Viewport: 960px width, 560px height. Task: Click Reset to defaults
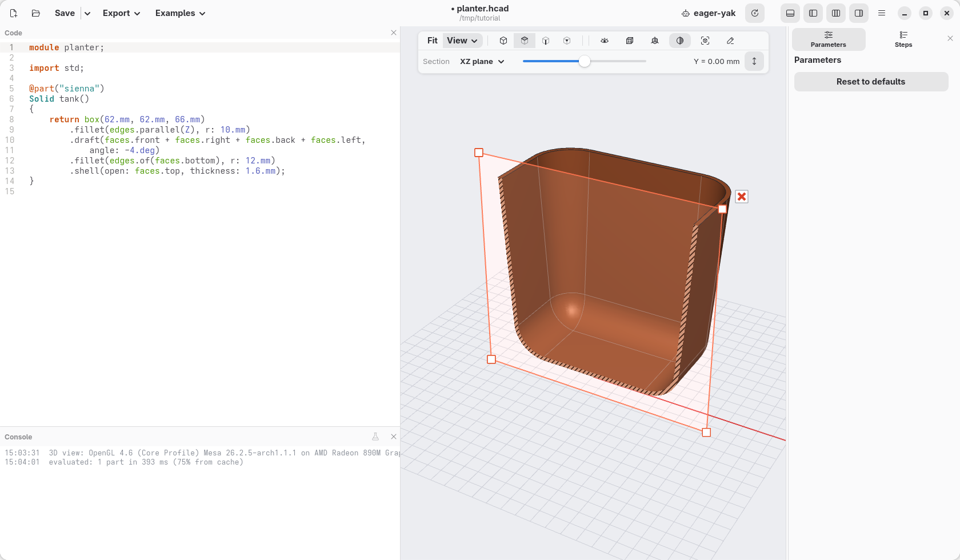[x=871, y=82]
